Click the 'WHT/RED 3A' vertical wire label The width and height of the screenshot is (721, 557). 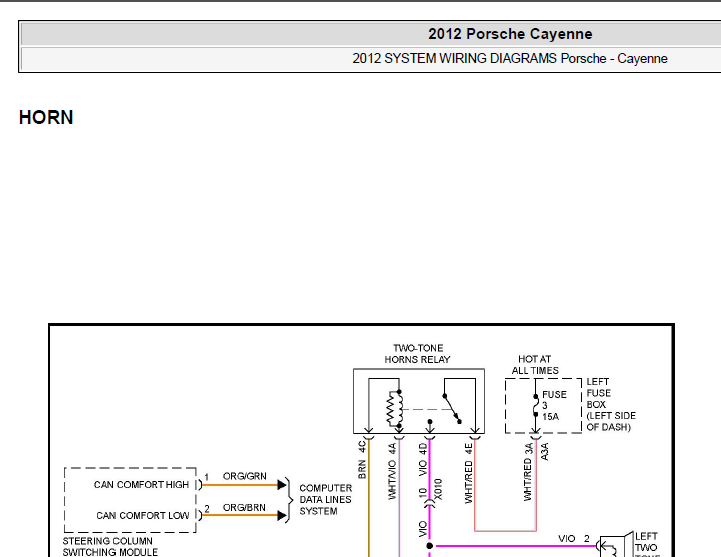(528, 472)
